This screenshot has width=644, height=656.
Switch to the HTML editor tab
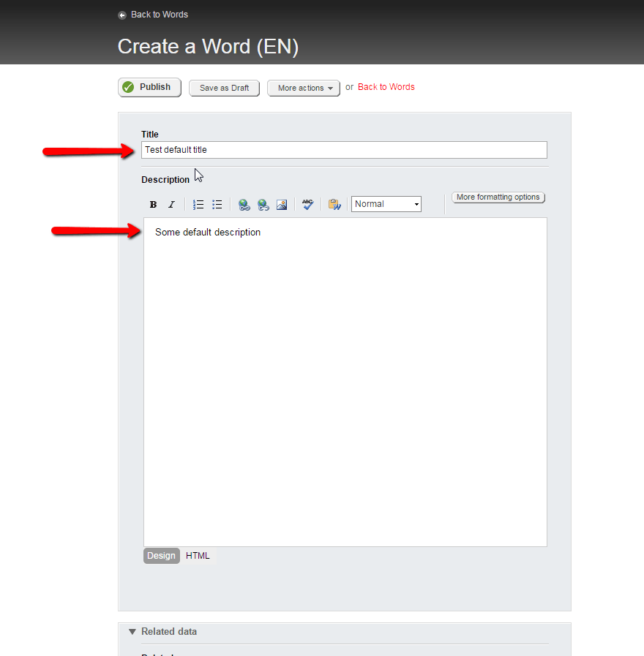[x=198, y=556]
